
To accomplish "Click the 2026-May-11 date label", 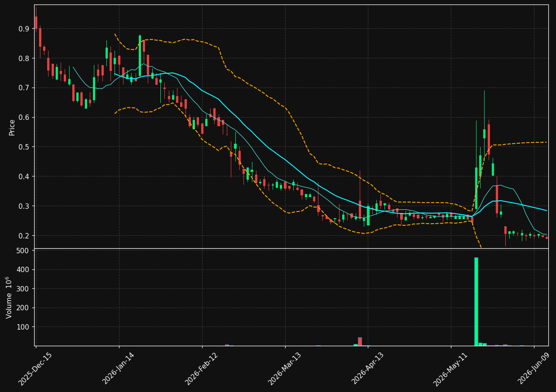I will pyautogui.click(x=450, y=369).
